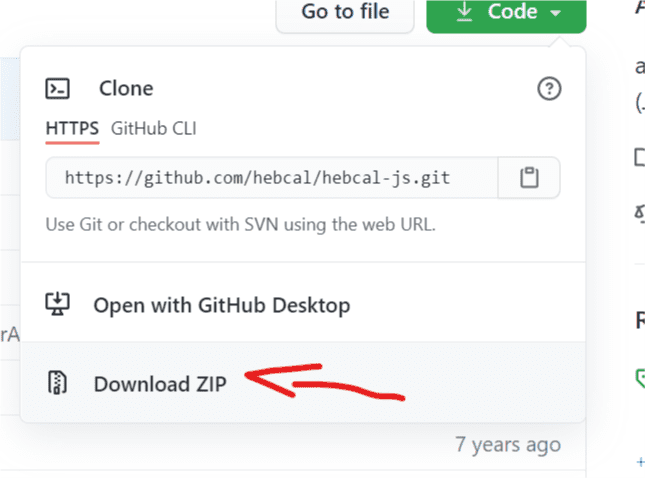Click the partial readme icon at right edge

click(x=640, y=157)
